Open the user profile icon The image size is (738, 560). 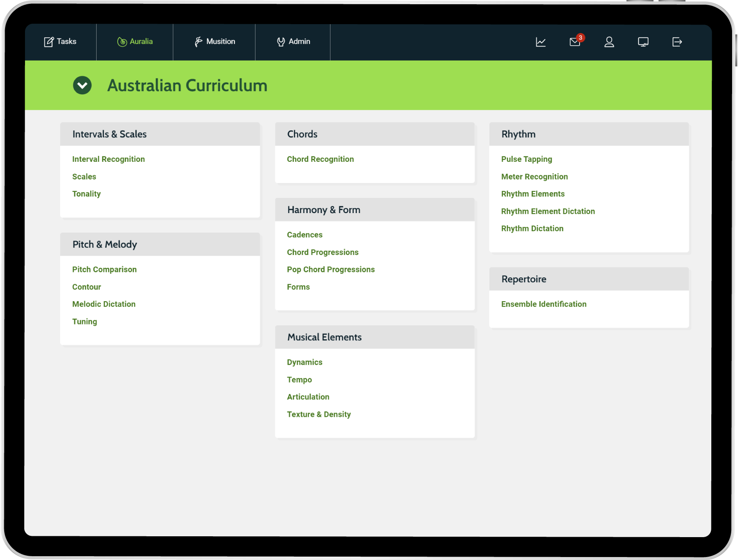[x=609, y=42]
